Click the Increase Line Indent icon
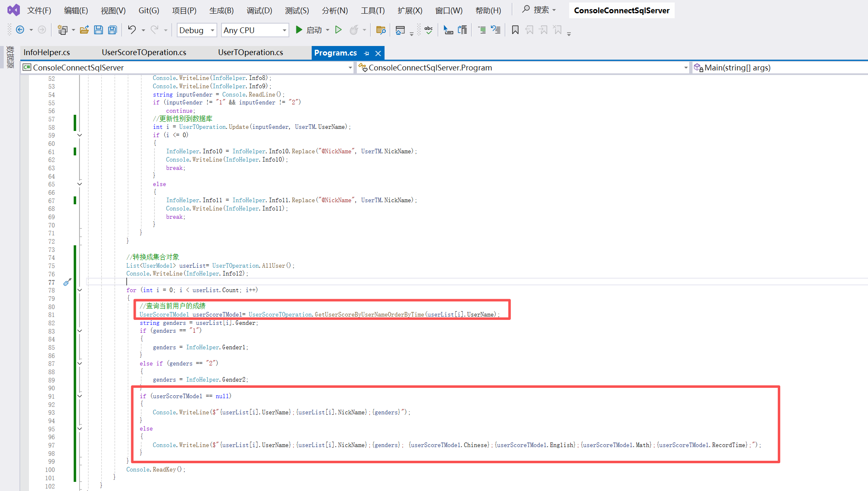The image size is (868, 491). [482, 30]
